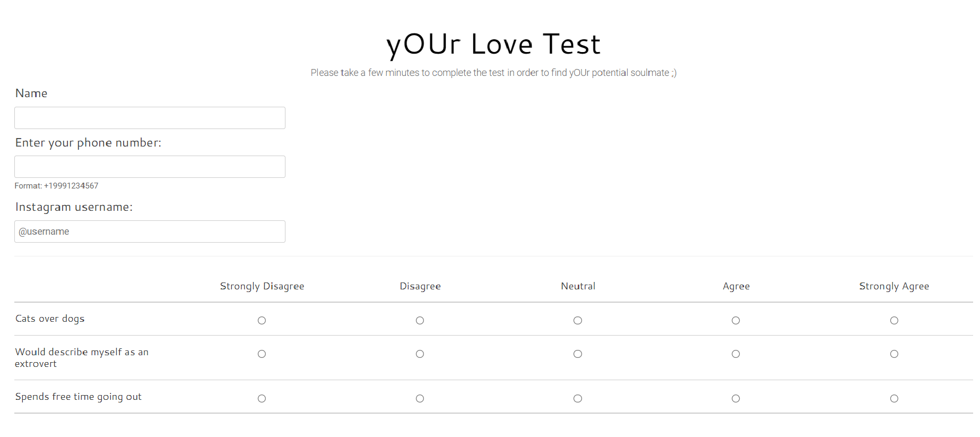Select Agree for extrovert statement
This screenshot has height=437, width=980.
[x=735, y=354]
